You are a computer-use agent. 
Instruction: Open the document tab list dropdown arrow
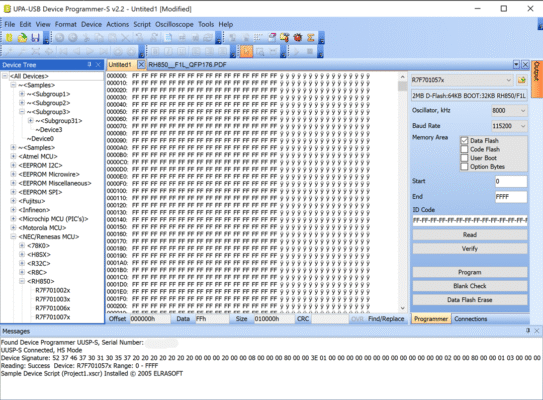516,64
